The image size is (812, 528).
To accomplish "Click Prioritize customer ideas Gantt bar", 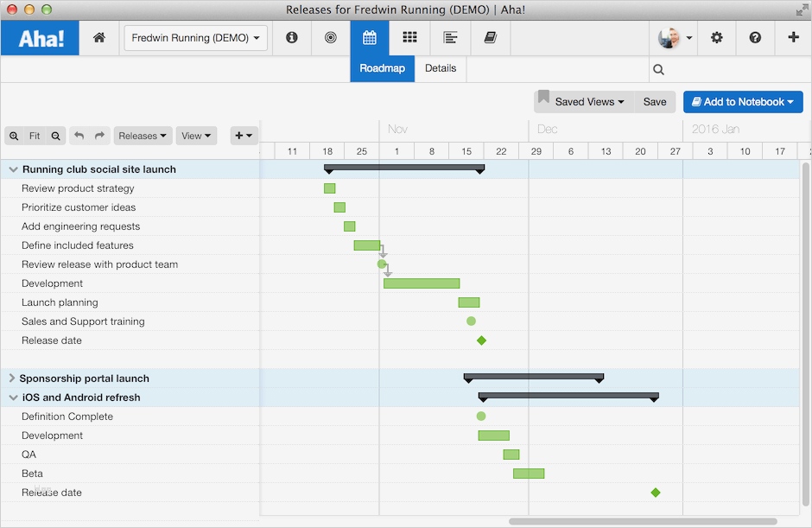I will pyautogui.click(x=339, y=207).
